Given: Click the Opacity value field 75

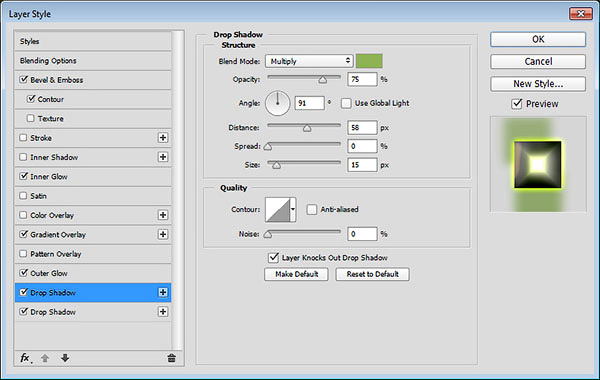Looking at the screenshot, I should (x=362, y=79).
